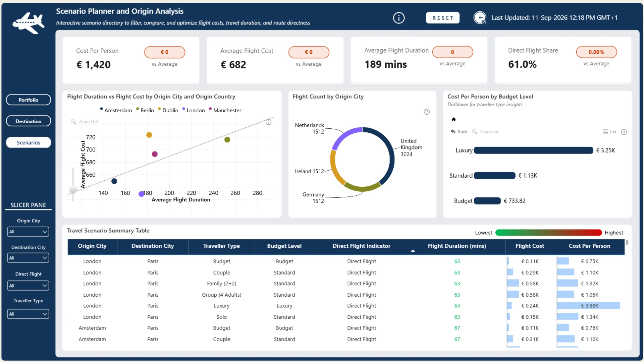Select the purple London scatter point
Viewport: 644px width, 362px height.
point(142,194)
